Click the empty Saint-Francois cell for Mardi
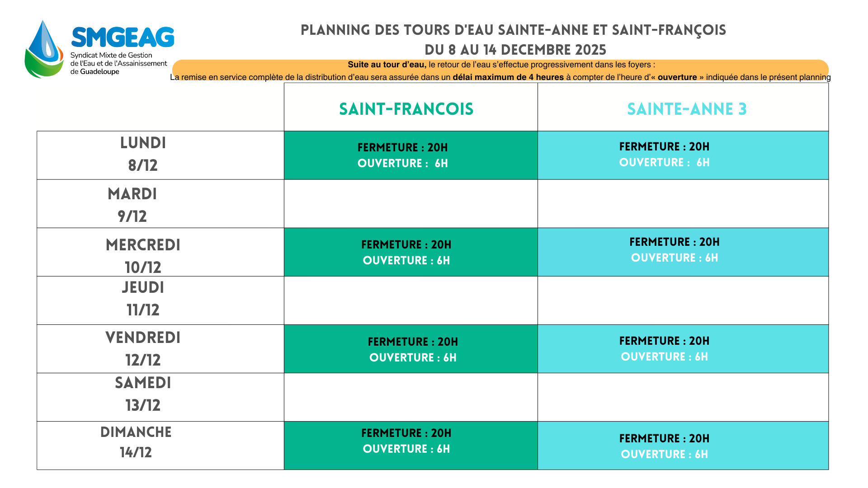 410,204
